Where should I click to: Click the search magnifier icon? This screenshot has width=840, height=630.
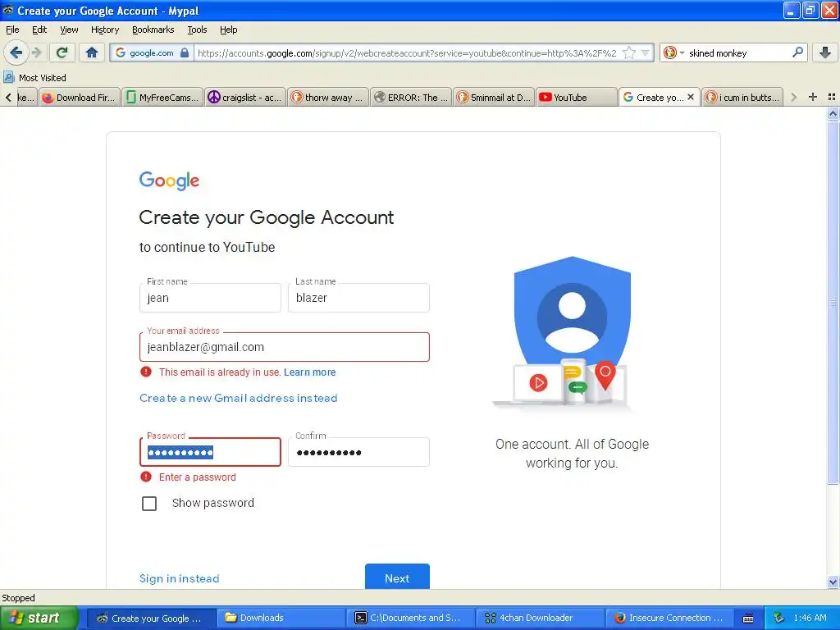click(x=797, y=52)
